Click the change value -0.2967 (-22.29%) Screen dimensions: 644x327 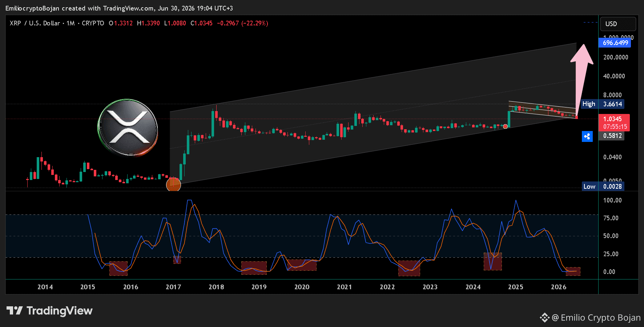pos(243,23)
